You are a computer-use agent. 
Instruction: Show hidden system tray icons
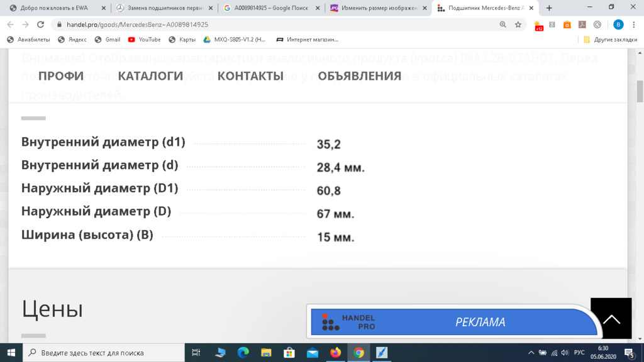[x=531, y=353]
